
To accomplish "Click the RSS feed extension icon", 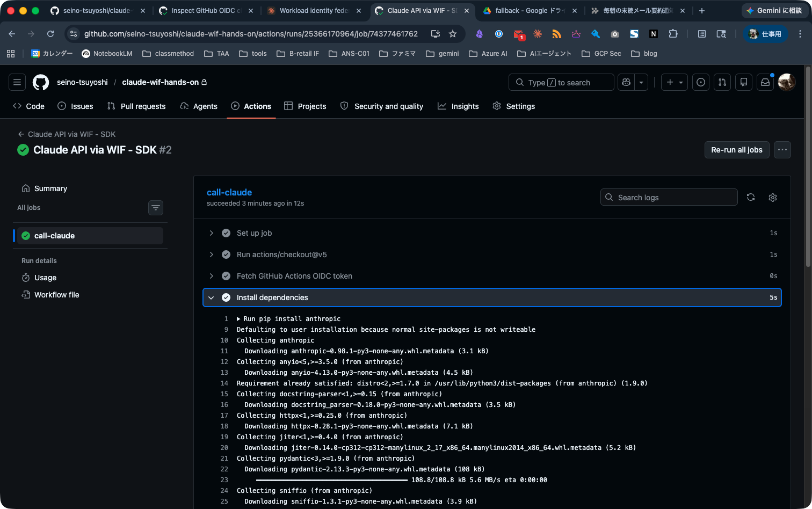I will (x=557, y=34).
